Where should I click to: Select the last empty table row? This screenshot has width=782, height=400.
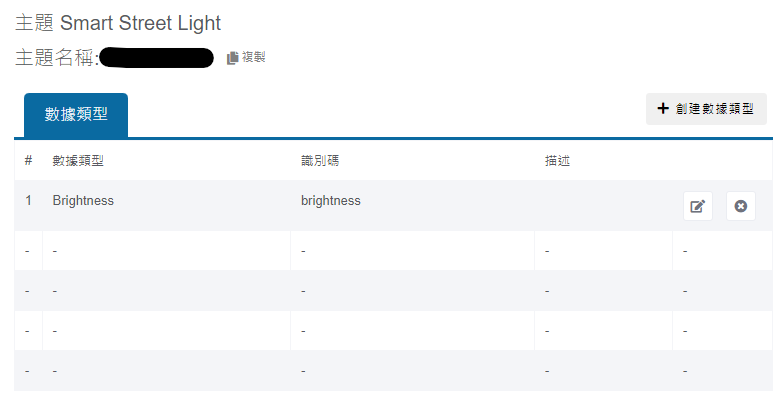(300, 370)
